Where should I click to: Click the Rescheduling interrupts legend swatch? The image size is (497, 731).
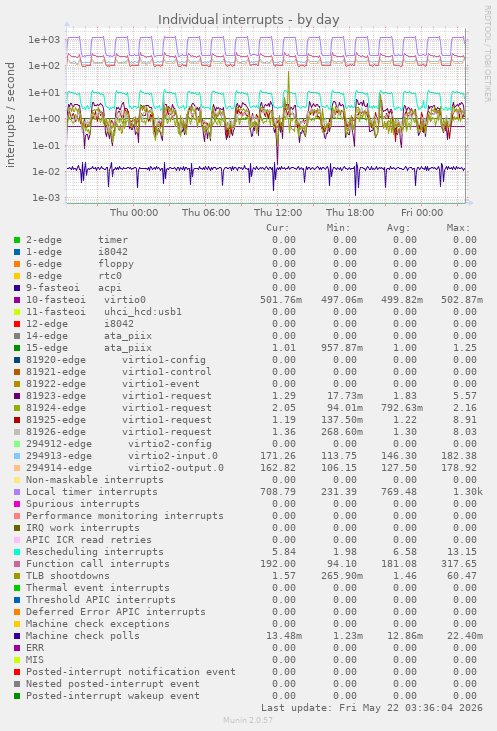[x=17, y=552]
